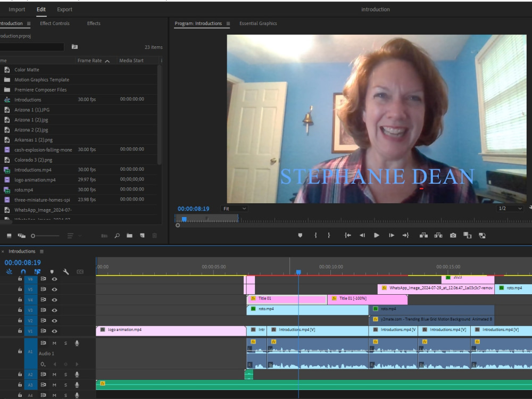Lock the V5 track
This screenshot has height=399, width=532.
(x=20, y=289)
